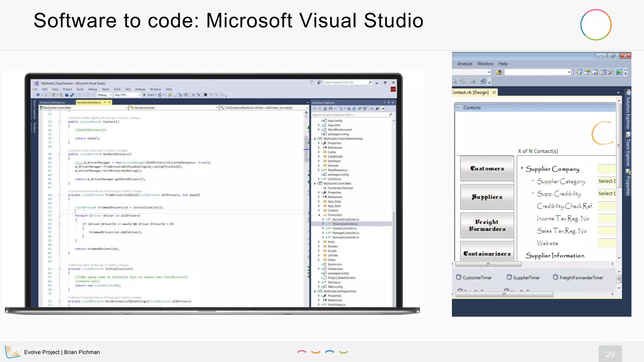
Task: Click the component tray horizontal scrollbar
Action: point(504,294)
